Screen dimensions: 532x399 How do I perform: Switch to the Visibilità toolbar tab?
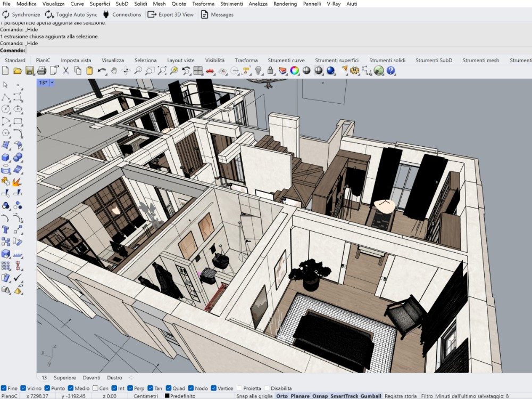click(x=215, y=60)
